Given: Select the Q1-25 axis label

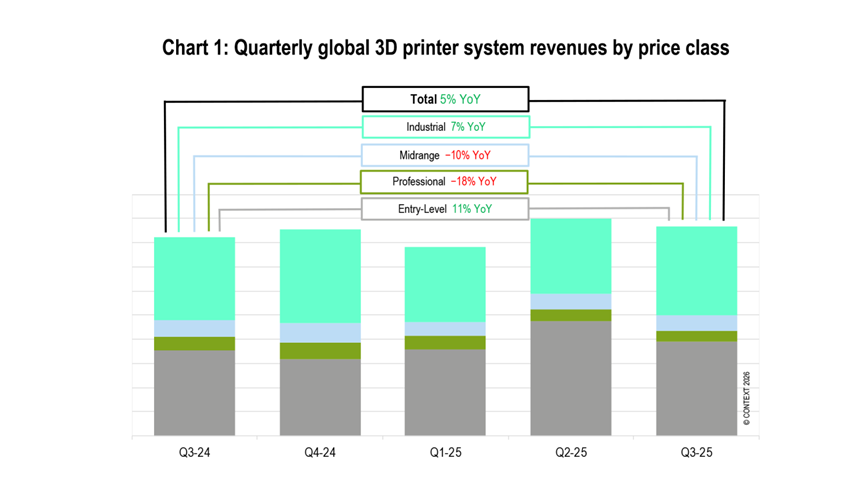Looking at the screenshot, I should [x=445, y=453].
